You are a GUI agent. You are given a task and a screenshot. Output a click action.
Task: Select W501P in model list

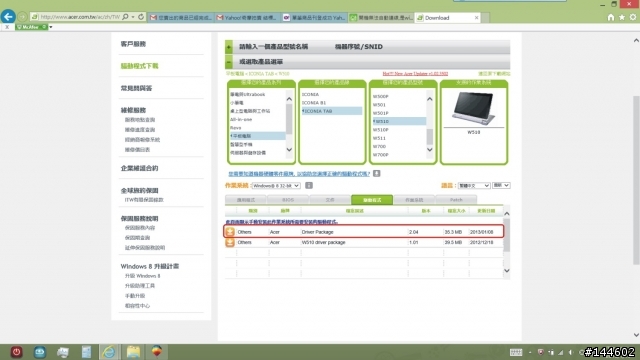point(380,113)
